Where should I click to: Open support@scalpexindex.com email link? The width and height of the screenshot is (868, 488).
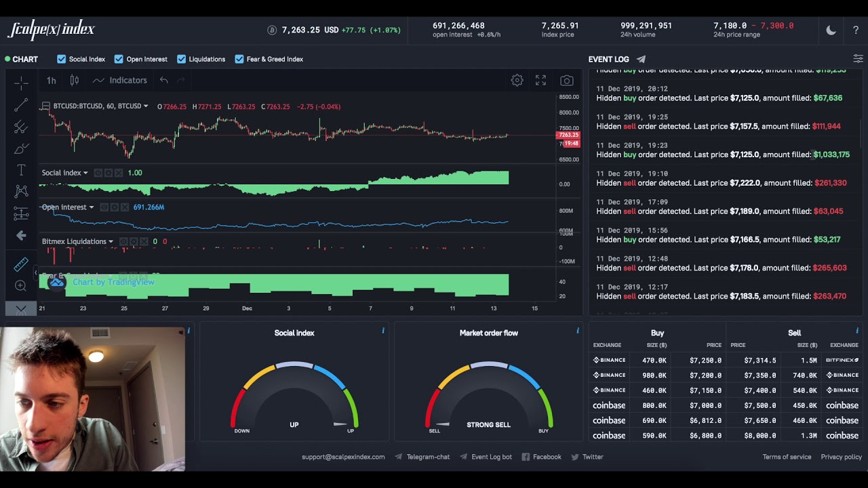pyautogui.click(x=343, y=457)
